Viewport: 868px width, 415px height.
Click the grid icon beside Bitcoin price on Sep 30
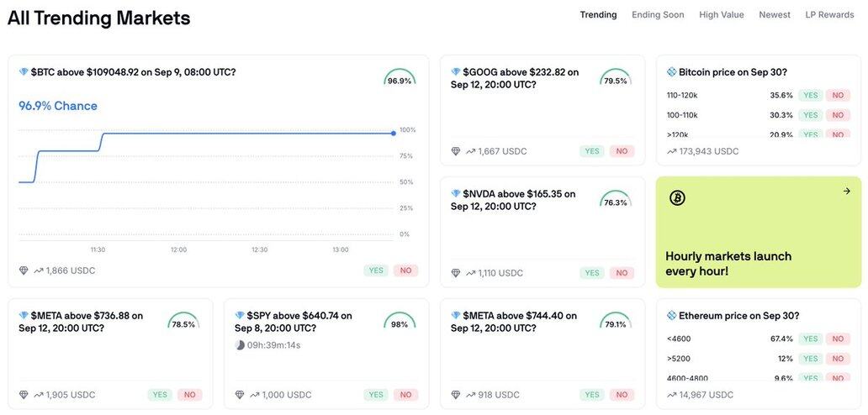[x=671, y=72]
